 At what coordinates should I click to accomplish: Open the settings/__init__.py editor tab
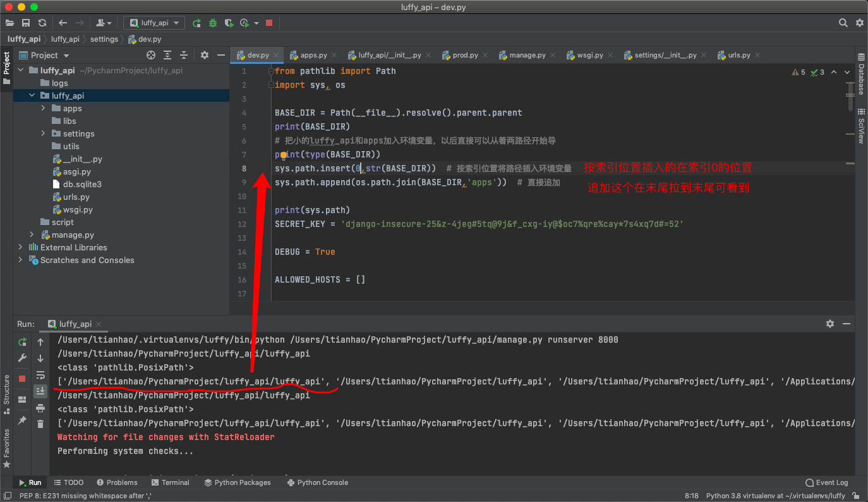coord(665,55)
